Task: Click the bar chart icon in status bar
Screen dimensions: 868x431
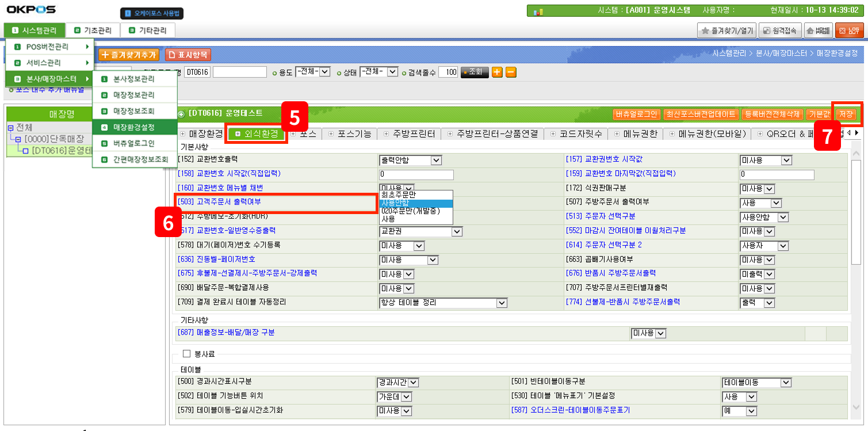Action: click(x=538, y=12)
